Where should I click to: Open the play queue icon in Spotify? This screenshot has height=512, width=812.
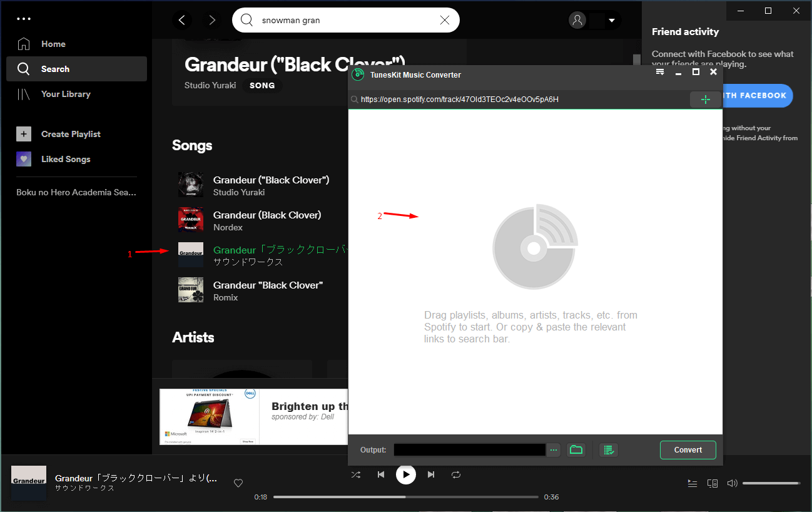point(692,483)
